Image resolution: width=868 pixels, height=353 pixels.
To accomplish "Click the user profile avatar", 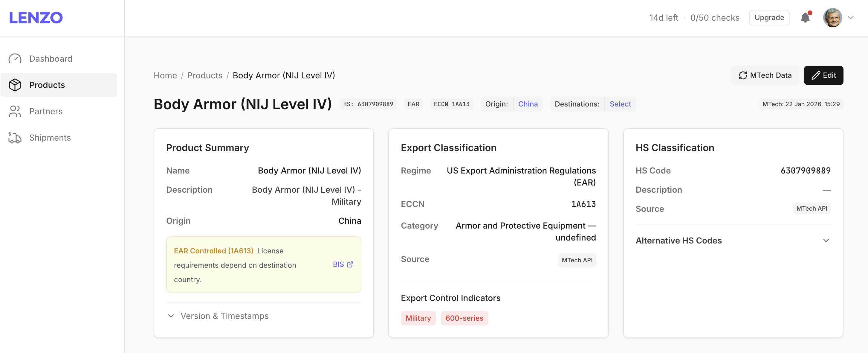I will click(x=832, y=18).
